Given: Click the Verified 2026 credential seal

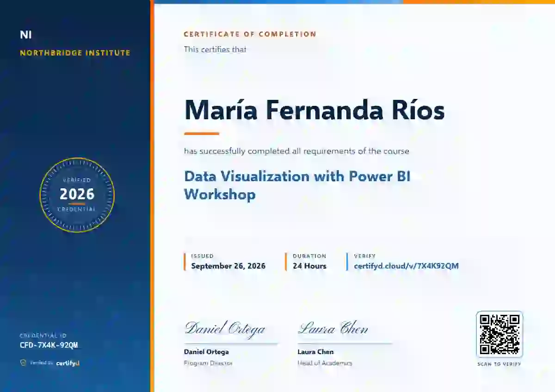Looking at the screenshot, I should (77, 195).
